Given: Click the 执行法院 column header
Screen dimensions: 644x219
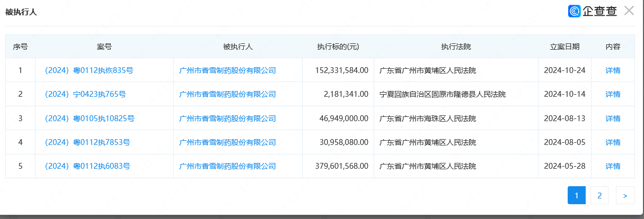Looking at the screenshot, I should point(456,47).
